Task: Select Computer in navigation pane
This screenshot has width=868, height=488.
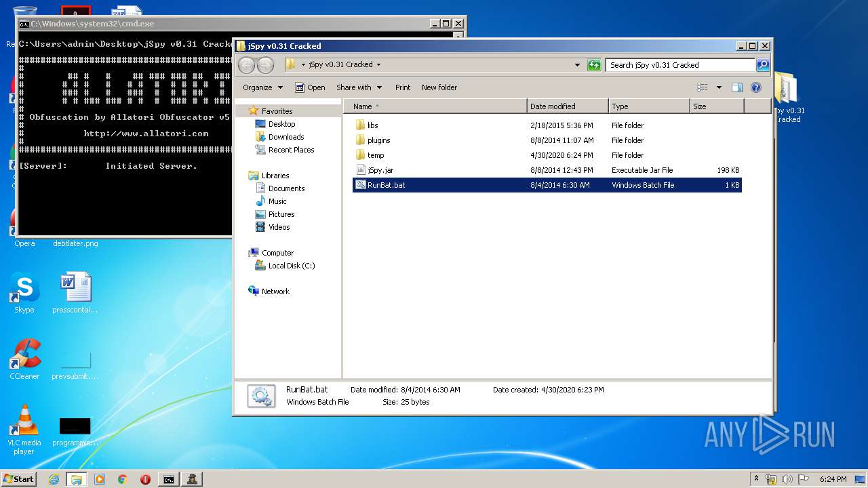Action: 277,253
